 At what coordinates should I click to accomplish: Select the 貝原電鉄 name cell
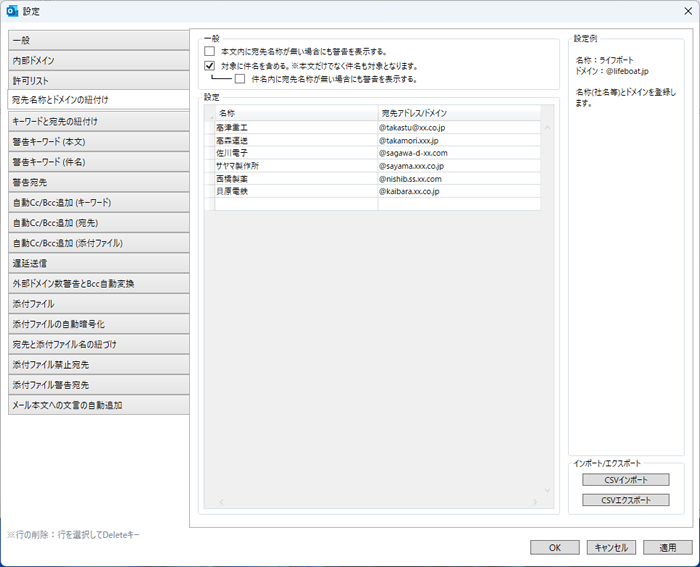tap(296, 191)
